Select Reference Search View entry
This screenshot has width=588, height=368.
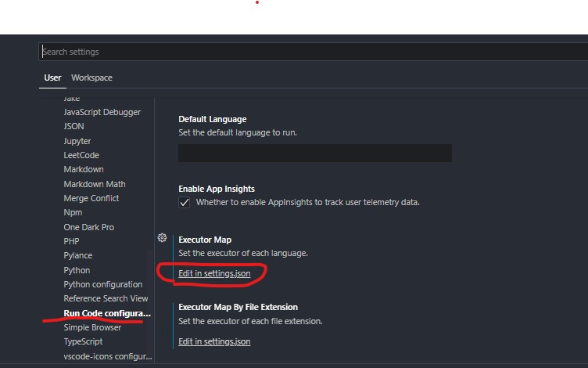click(x=106, y=298)
